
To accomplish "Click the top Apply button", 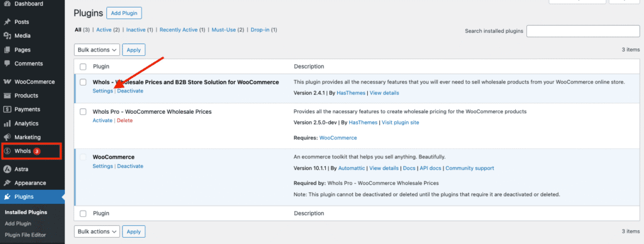I will (x=134, y=50).
